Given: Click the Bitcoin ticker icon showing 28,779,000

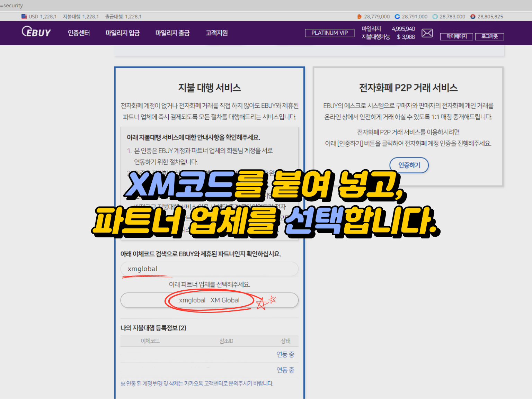Looking at the screenshot, I should 359,16.
